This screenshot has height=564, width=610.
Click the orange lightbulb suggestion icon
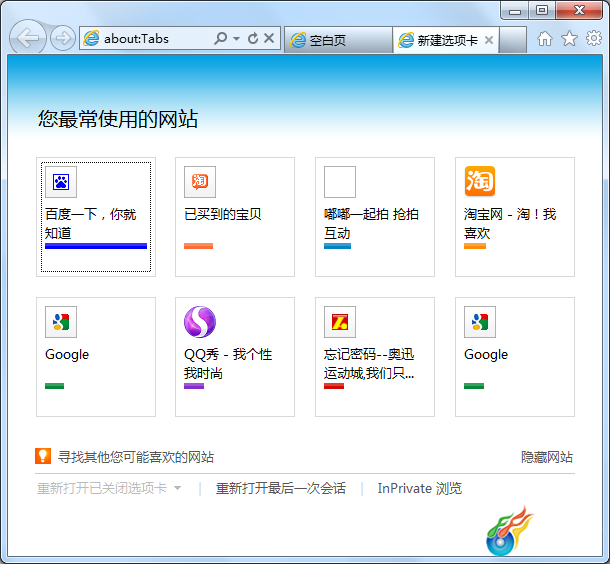click(x=43, y=456)
